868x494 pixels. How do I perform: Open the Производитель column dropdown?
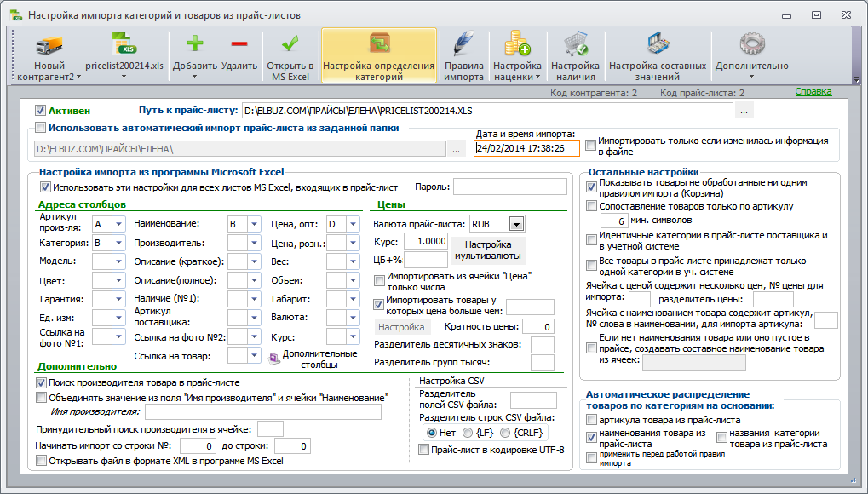click(254, 243)
